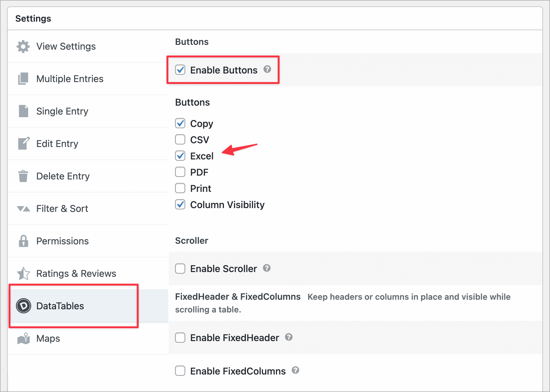Click the Delete Entry trash icon
Screen dimensions: 550x392
click(x=23, y=176)
